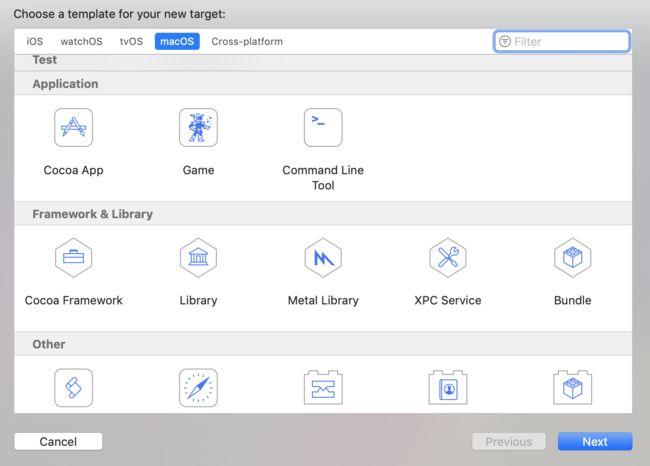
Task: Switch to the iOS platform tab
Action: pyautogui.click(x=34, y=41)
